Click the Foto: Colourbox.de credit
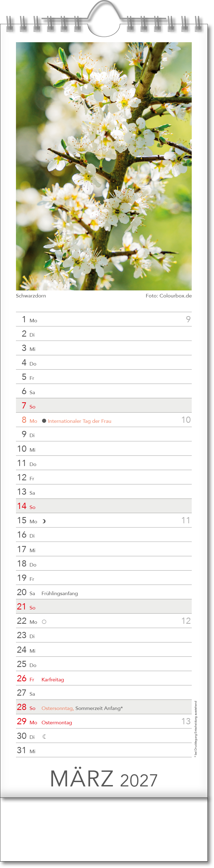Screen dimensions: 214x868 point(169,296)
